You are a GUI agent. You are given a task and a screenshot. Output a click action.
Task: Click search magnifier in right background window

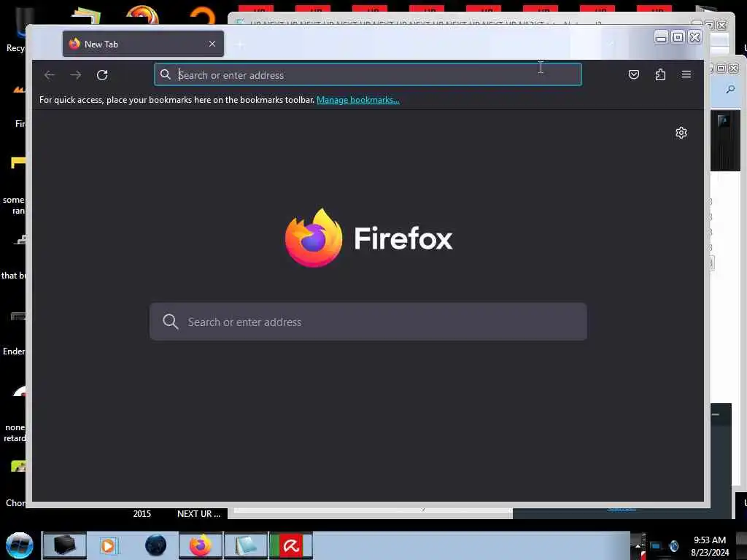[729, 89]
